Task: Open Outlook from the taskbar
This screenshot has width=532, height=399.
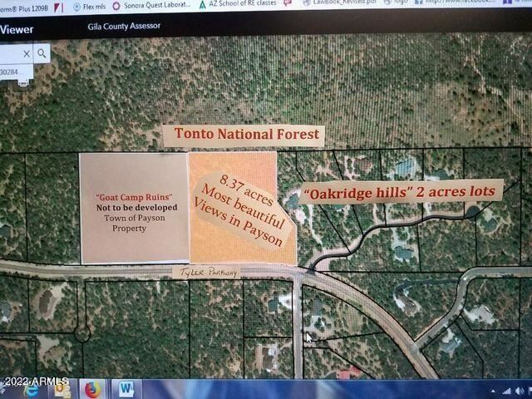Action: point(62,390)
